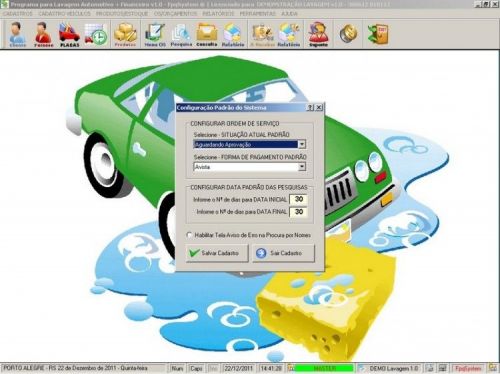This screenshot has height=374, width=500.
Task: Open the OS/ORÇAMENTOS menu
Action: (x=176, y=14)
